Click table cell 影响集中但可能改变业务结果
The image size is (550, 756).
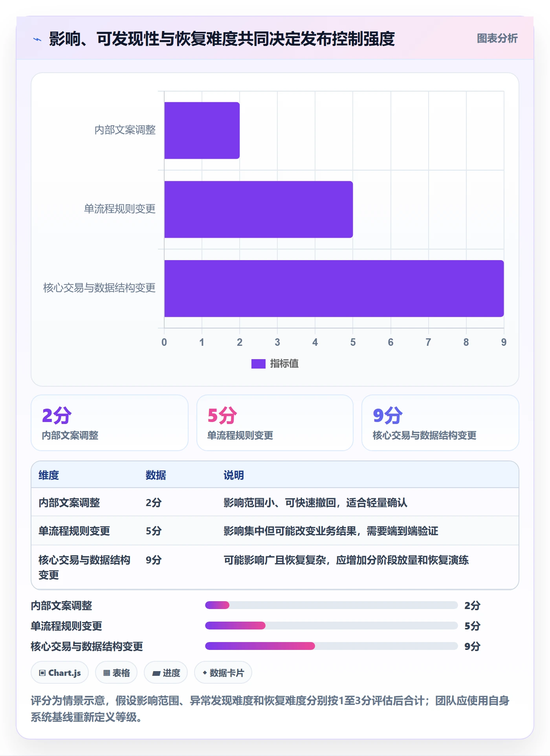[331, 531]
